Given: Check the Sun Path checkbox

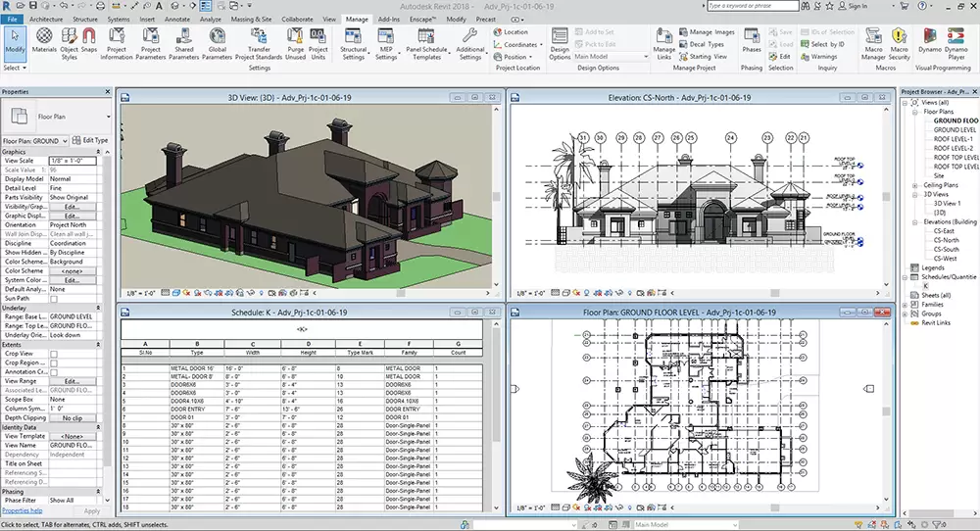Looking at the screenshot, I should click(54, 299).
